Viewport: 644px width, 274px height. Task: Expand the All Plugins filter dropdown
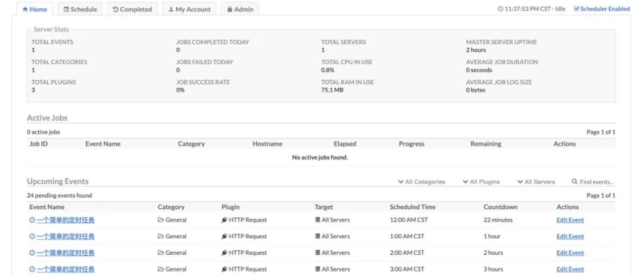(x=481, y=182)
